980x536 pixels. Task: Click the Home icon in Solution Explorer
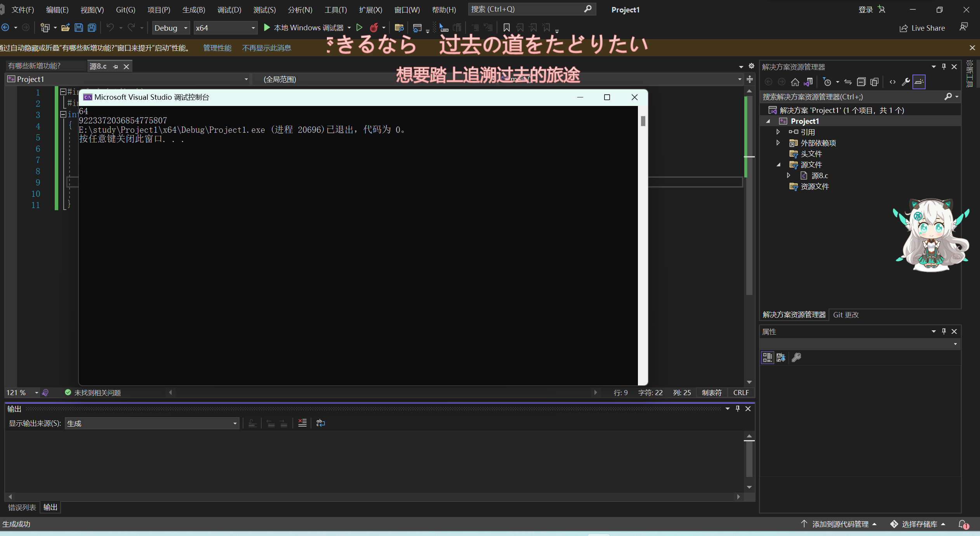[x=795, y=82]
